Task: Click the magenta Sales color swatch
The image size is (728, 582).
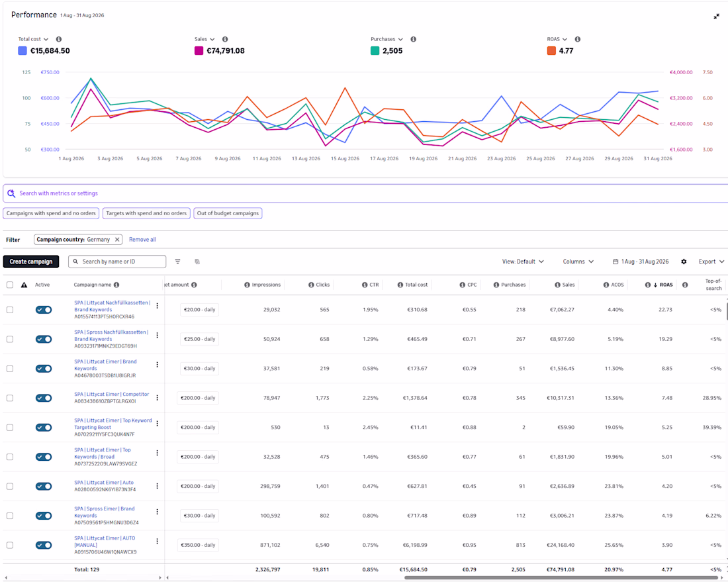Action: pyautogui.click(x=199, y=50)
